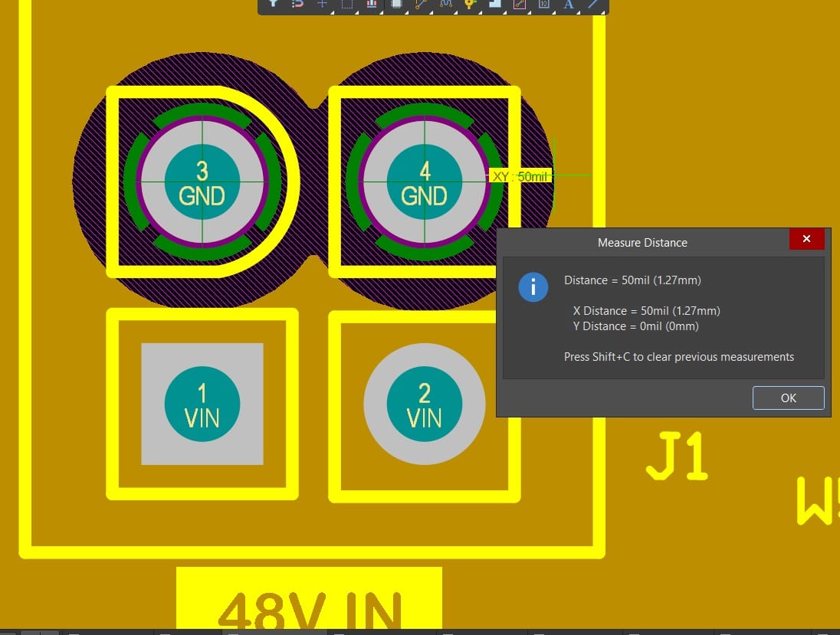Select the place line tool
This screenshot has height=635, width=840.
[593, 3]
